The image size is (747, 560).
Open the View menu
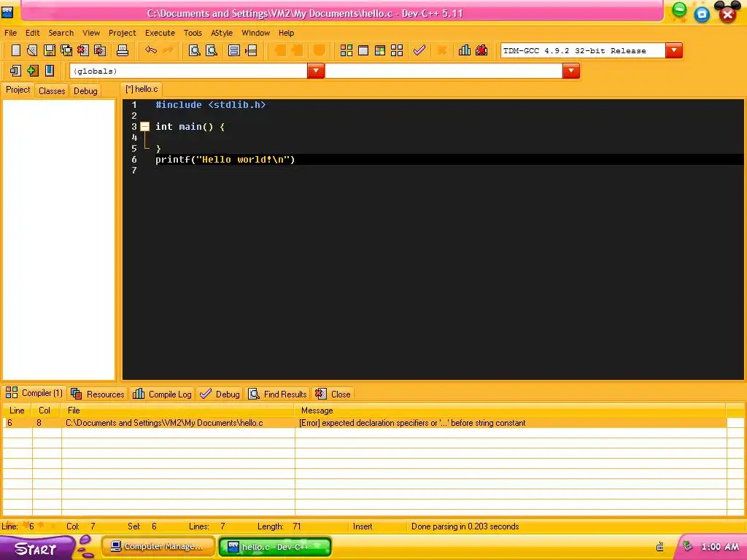point(91,33)
